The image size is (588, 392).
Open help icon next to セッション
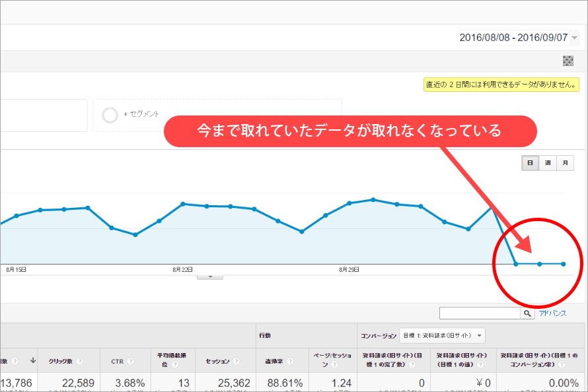(x=237, y=361)
